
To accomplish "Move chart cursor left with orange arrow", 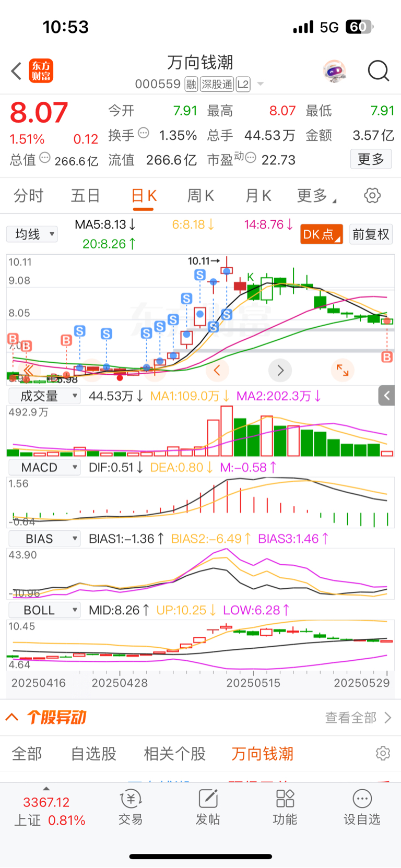I will [x=217, y=371].
